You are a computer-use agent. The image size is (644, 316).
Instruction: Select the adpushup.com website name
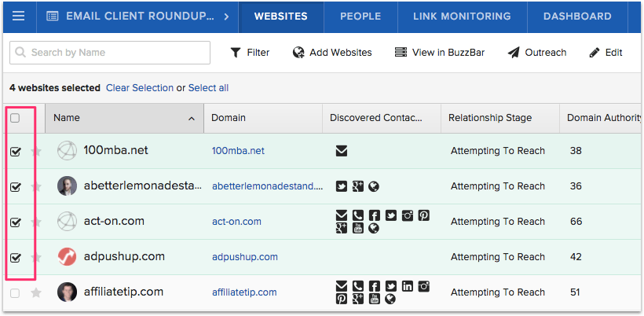(x=124, y=257)
